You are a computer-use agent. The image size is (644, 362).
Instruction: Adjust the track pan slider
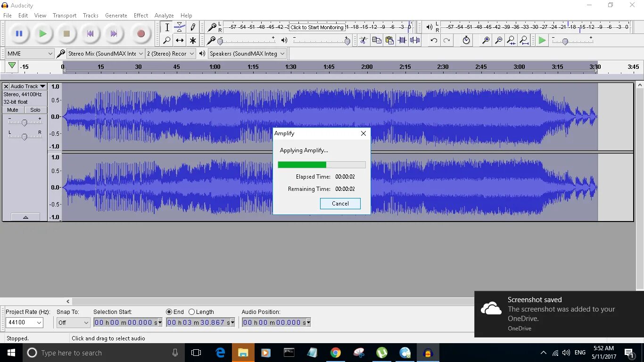[x=25, y=137]
